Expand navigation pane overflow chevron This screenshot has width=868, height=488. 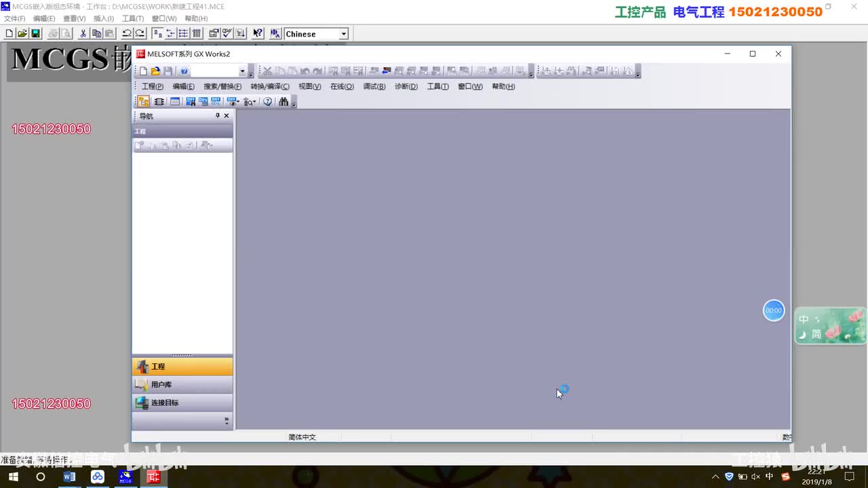coord(226,421)
